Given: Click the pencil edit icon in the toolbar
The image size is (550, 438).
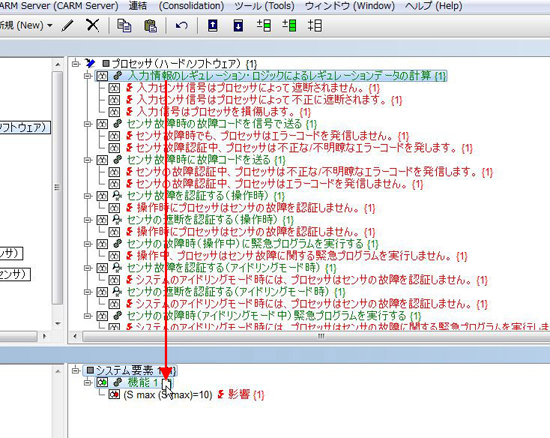Looking at the screenshot, I should pos(67,26).
